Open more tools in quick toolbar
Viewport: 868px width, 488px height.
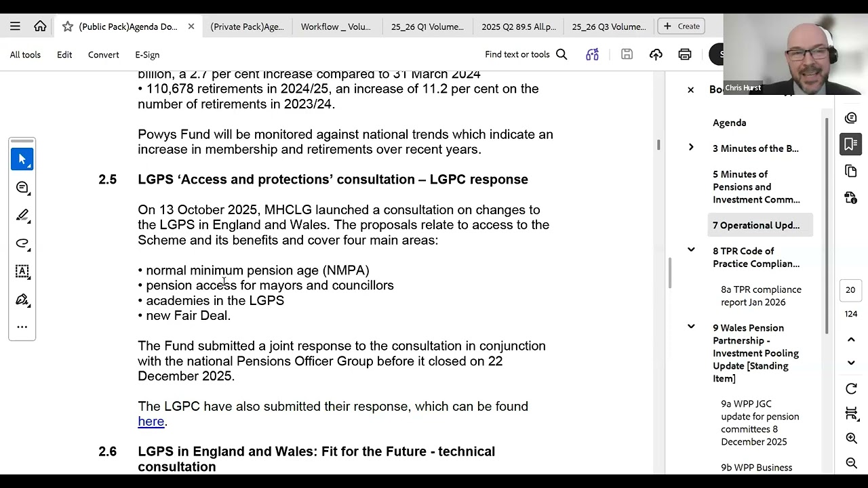click(x=22, y=327)
